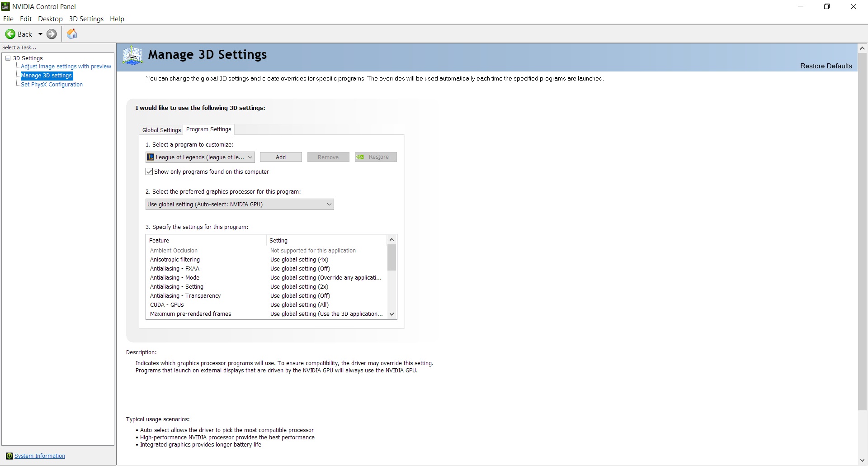Select the Antialiasing - Setting row
Image resolution: width=868 pixels, height=466 pixels.
(267, 287)
